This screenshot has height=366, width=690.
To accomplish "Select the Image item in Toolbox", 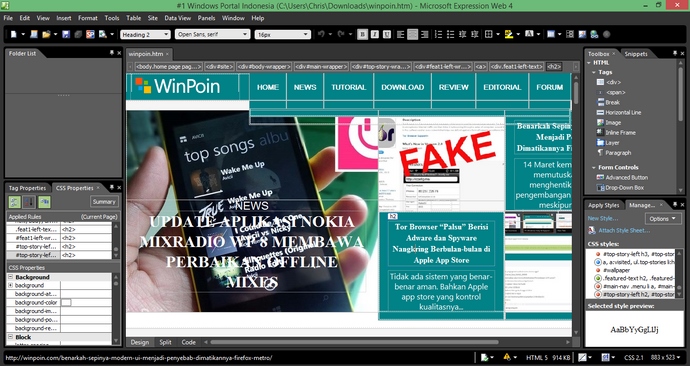I will coord(609,123).
